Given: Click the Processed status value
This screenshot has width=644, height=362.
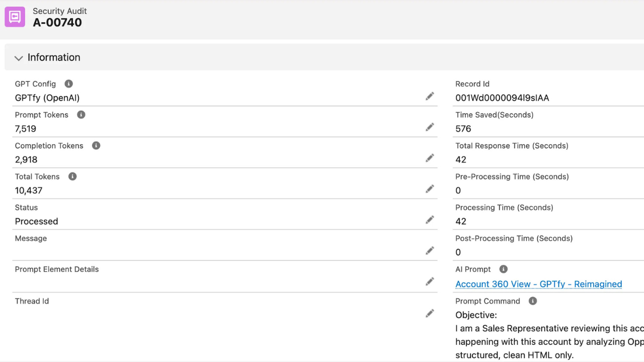Looking at the screenshot, I should click(36, 221).
